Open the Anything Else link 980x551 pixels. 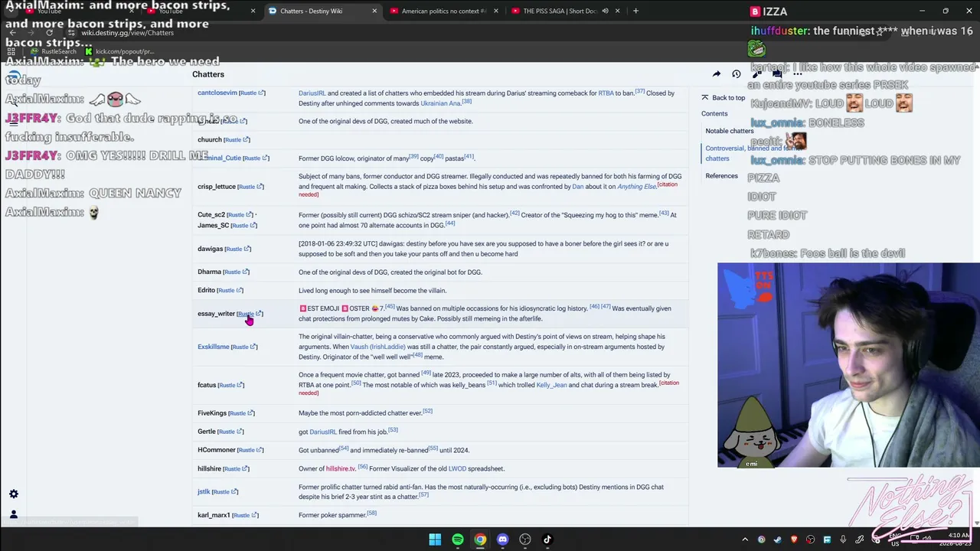pos(636,187)
